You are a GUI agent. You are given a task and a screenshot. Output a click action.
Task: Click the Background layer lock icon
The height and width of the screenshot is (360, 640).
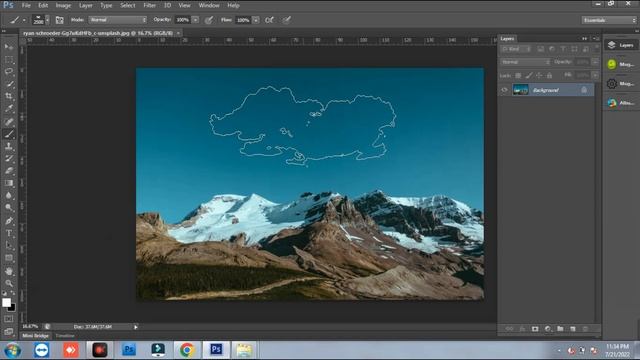tap(584, 90)
